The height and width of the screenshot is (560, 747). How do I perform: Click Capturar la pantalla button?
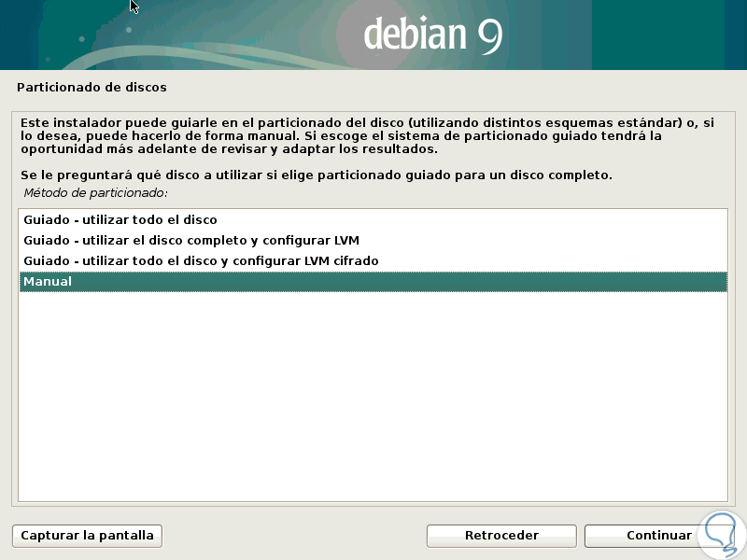click(x=87, y=536)
